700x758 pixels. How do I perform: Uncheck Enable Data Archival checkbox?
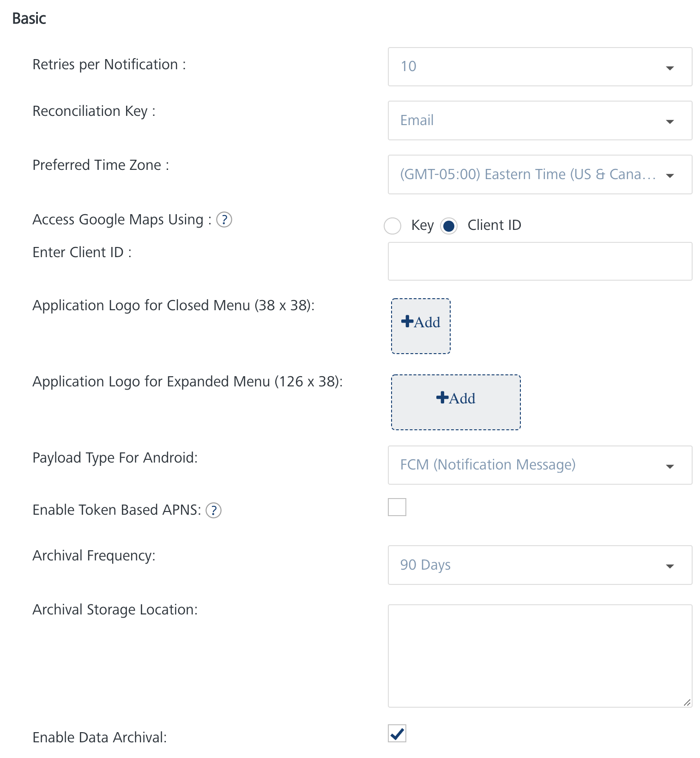397,733
